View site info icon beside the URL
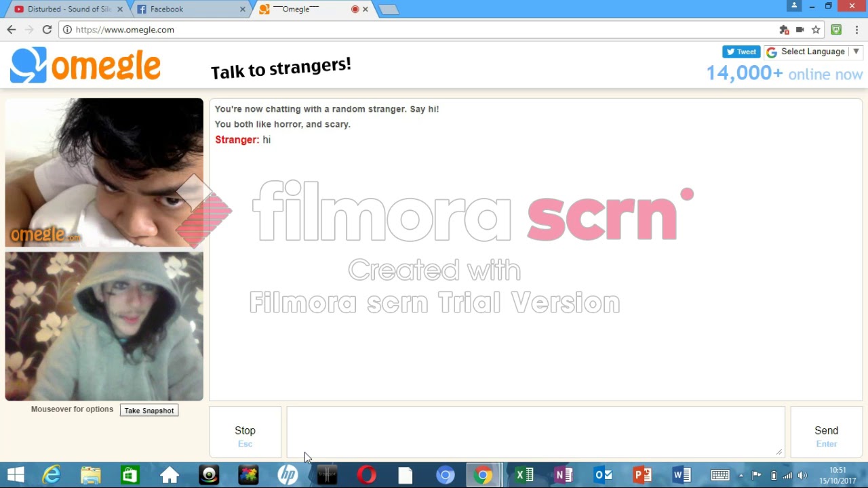This screenshot has height=488, width=868. coord(67,30)
